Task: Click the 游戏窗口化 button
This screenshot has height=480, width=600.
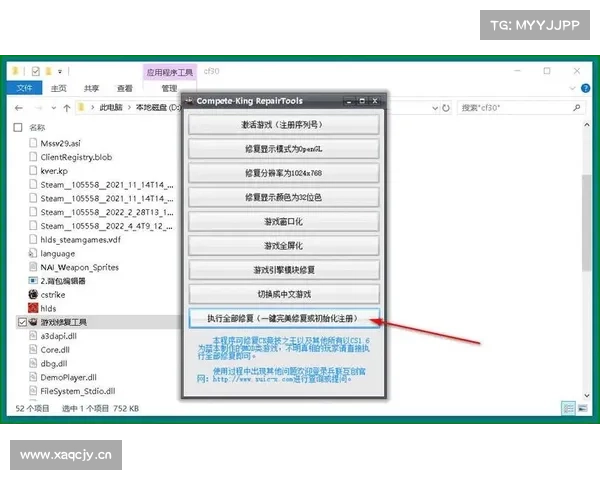Action: pyautogui.click(x=284, y=221)
